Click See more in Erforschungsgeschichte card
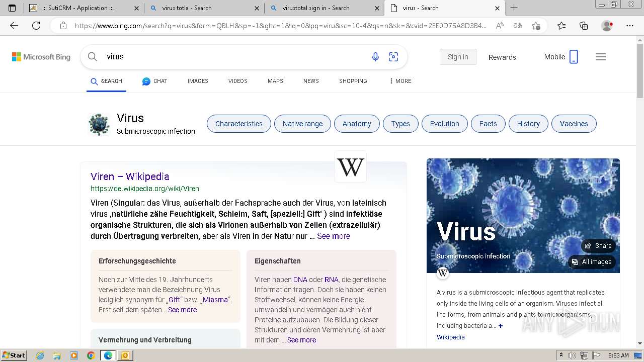644x362 pixels. coord(182,310)
